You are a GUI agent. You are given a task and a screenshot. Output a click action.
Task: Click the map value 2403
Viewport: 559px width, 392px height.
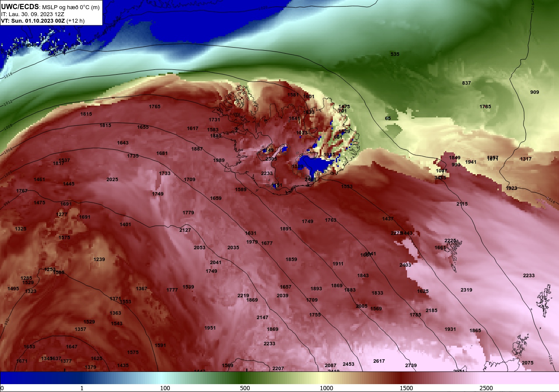pos(405,265)
